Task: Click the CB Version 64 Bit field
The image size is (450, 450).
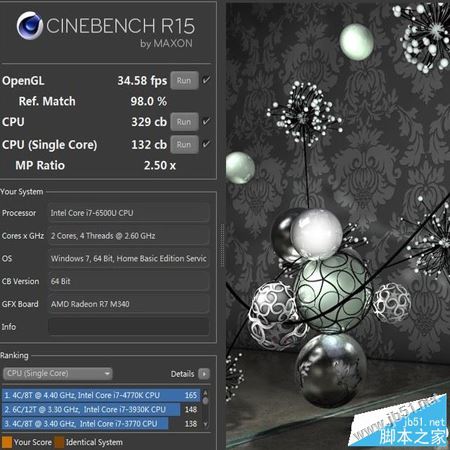Action: (129, 281)
